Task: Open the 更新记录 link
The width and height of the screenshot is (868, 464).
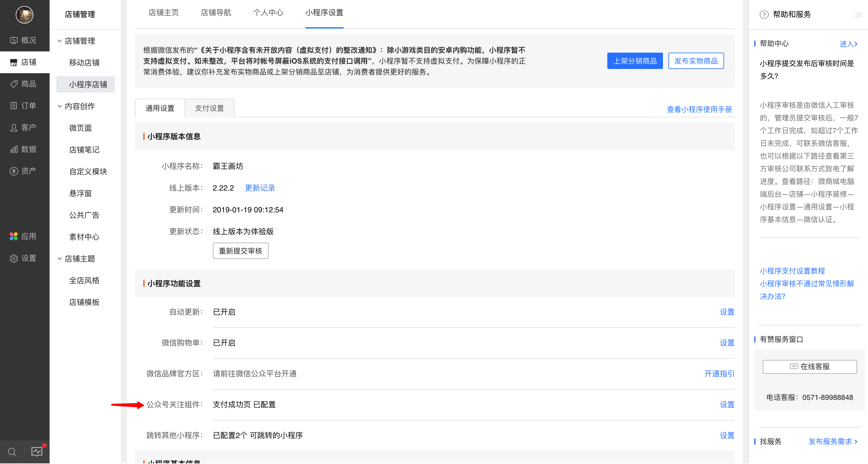Action: click(x=260, y=188)
